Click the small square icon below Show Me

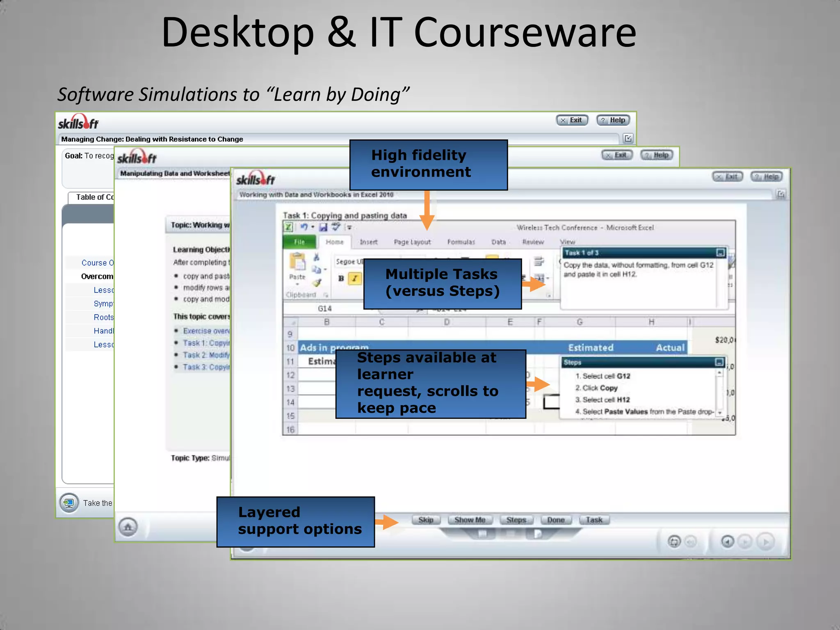[x=482, y=534]
